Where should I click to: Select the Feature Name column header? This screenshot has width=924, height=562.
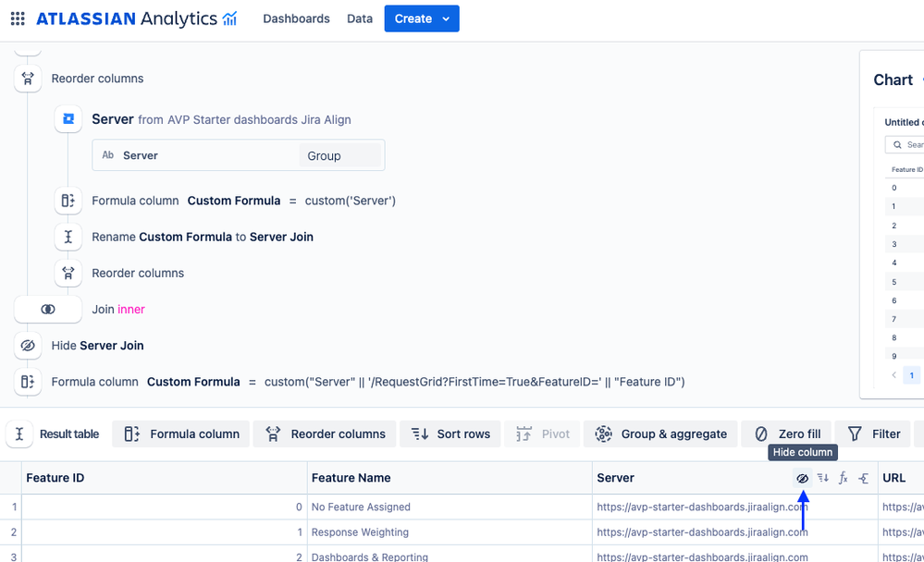(351, 478)
